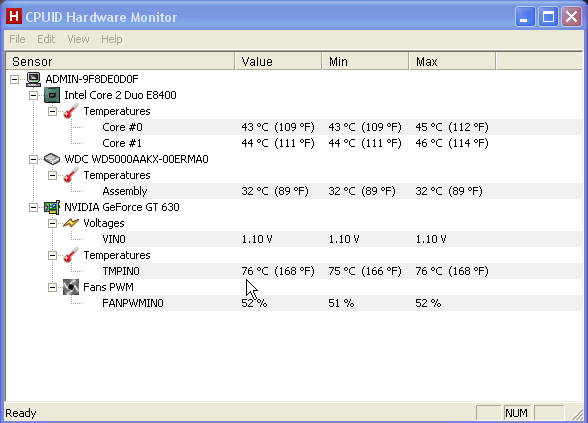Select the NVIDIA GeForce GT 630 label

click(x=122, y=207)
